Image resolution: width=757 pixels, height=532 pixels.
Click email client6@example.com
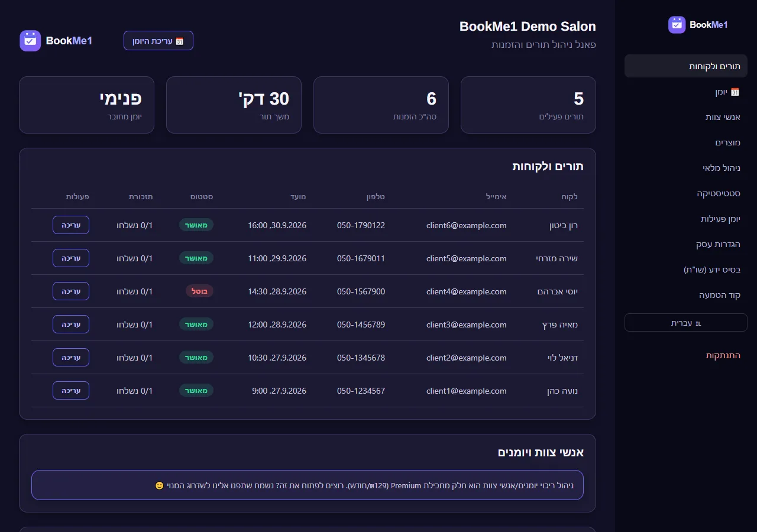point(467,225)
